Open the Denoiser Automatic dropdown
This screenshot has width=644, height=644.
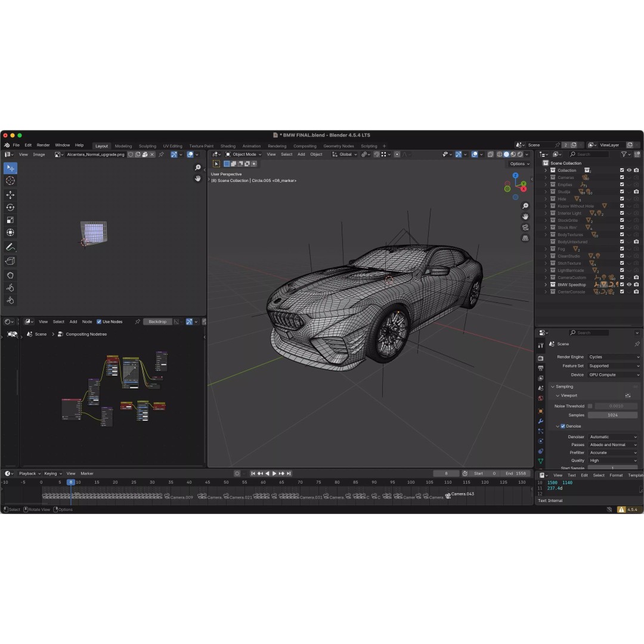tap(613, 436)
